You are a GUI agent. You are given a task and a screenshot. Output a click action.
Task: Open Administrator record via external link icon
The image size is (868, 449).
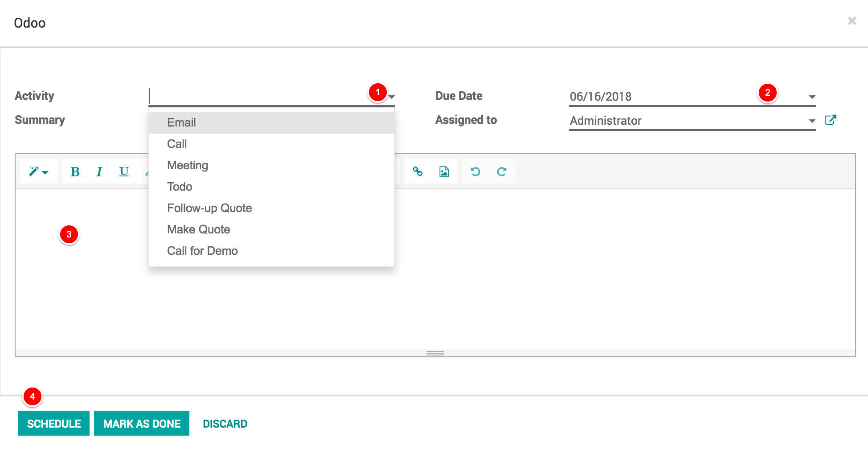point(830,120)
